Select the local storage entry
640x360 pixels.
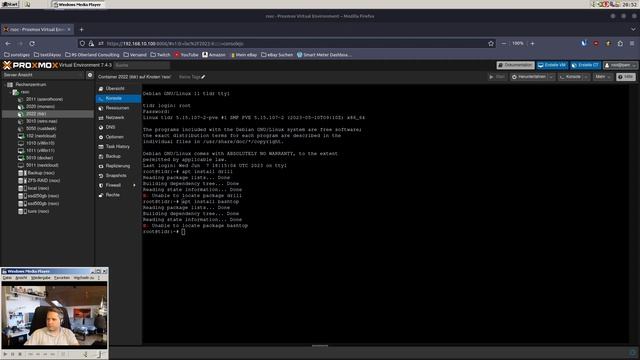(x=38, y=188)
